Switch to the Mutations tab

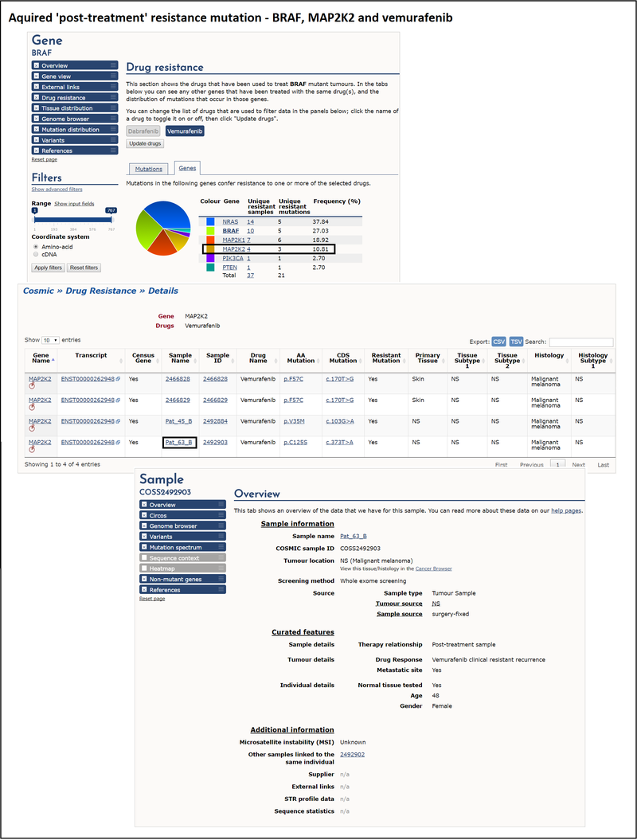pos(148,169)
